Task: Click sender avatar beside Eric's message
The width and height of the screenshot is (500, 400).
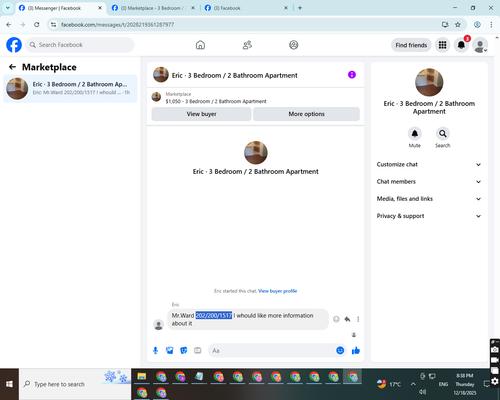Action: (159, 325)
